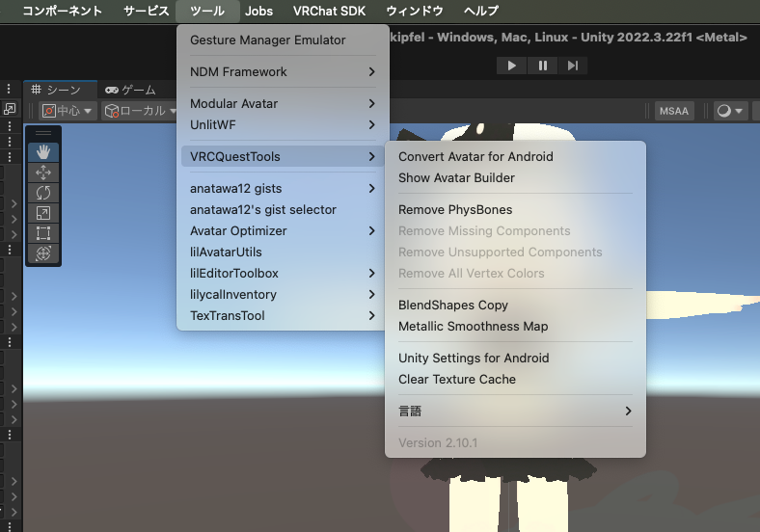Open the VRChat SDK menu
This screenshot has height=532, width=760.
point(329,11)
